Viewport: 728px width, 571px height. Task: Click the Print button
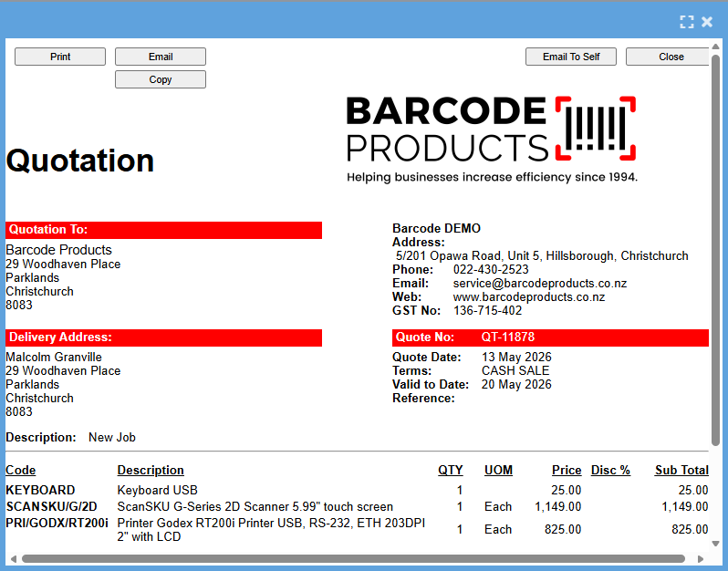(60, 57)
